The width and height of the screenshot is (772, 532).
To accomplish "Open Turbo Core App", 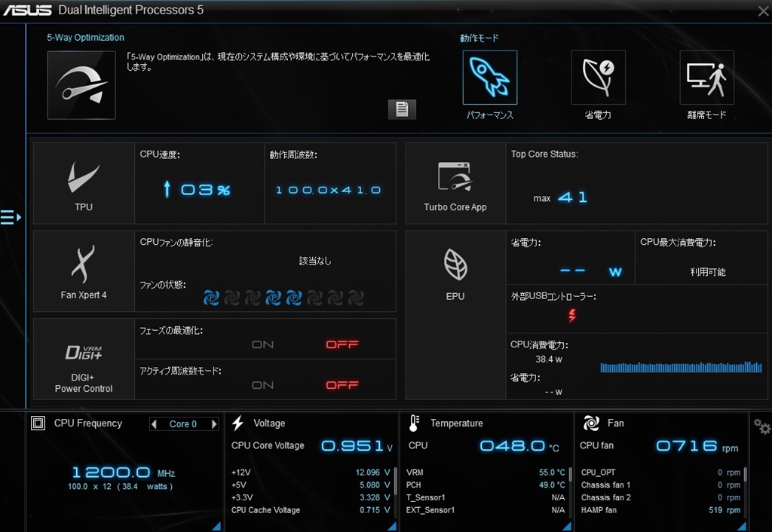I will (455, 184).
